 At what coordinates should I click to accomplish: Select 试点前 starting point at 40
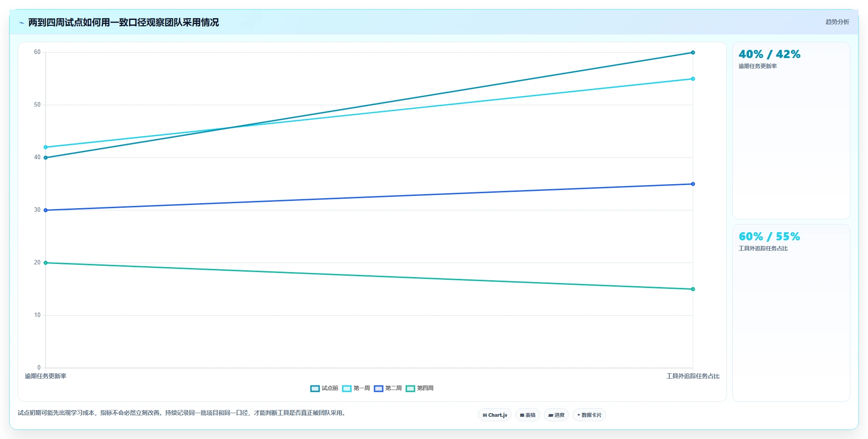45,158
